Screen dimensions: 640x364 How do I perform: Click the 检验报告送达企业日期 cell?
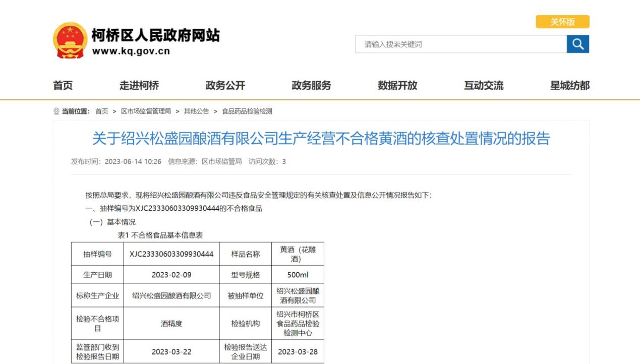point(246,352)
